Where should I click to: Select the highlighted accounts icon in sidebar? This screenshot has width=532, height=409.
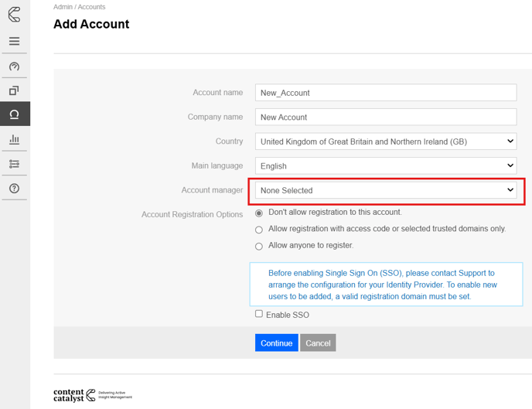tap(14, 114)
